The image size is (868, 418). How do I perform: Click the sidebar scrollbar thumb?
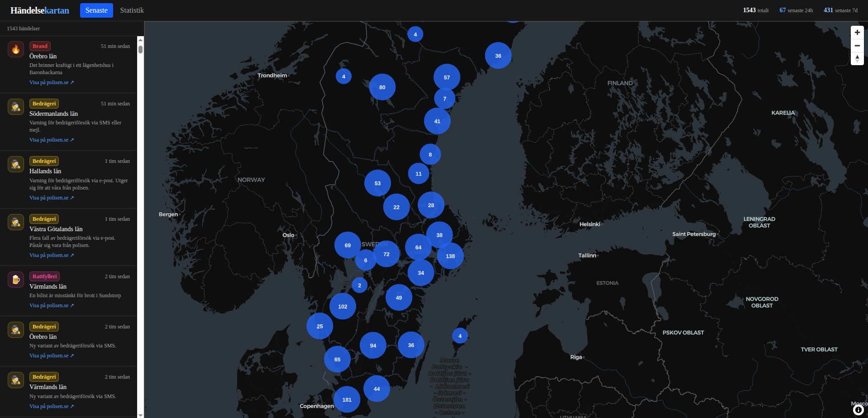pos(140,49)
